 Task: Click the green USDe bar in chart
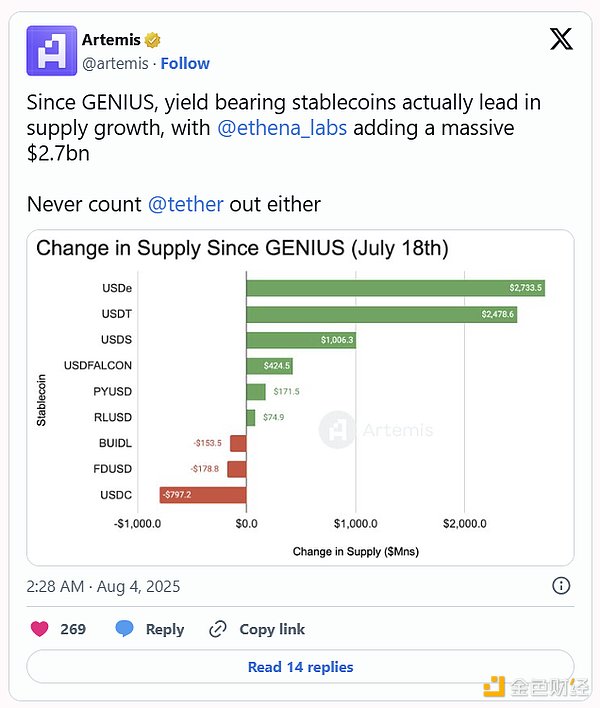pos(395,288)
